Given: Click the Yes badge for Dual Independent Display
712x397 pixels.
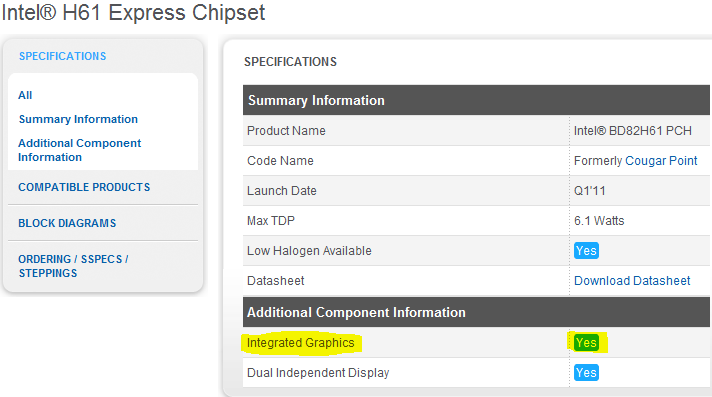Looking at the screenshot, I should pyautogui.click(x=586, y=372).
